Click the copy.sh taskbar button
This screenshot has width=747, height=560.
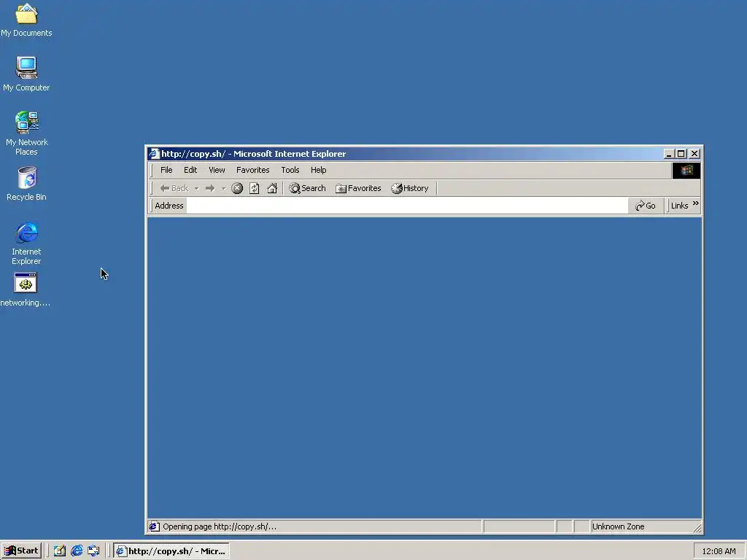[x=171, y=551]
